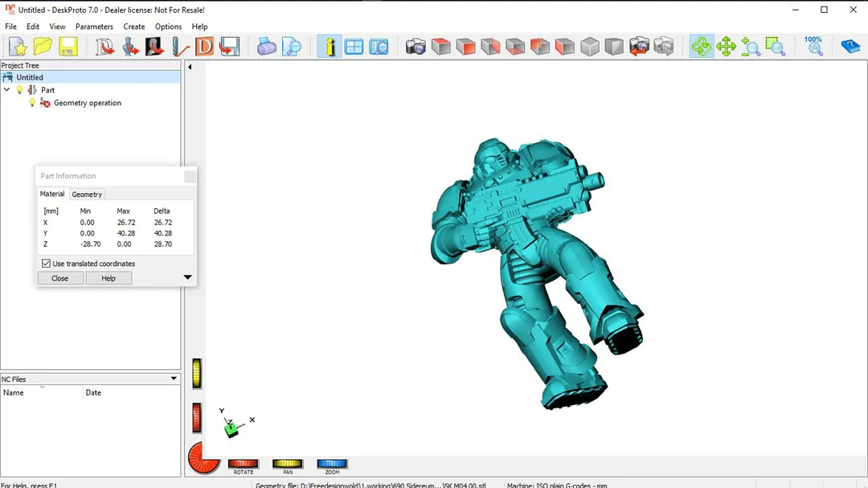
Task: Click the Help button in Part Information
Action: tap(108, 278)
